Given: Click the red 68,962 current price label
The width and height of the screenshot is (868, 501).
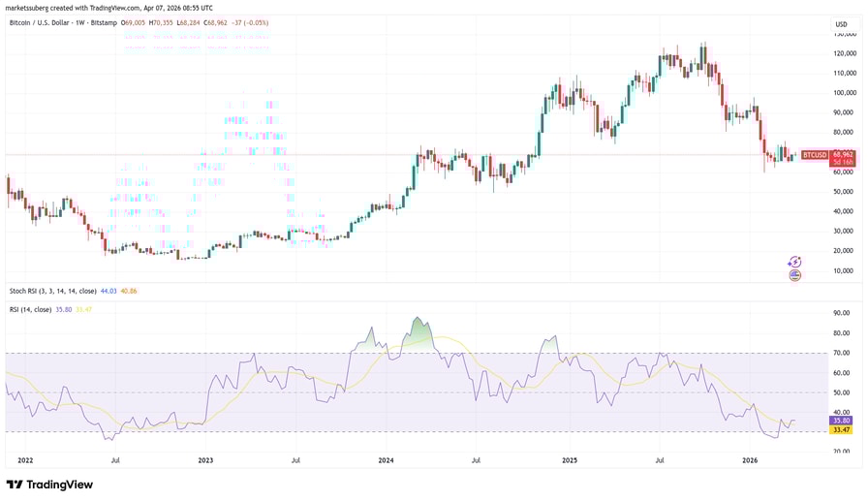Looking at the screenshot, I should coord(843,154).
